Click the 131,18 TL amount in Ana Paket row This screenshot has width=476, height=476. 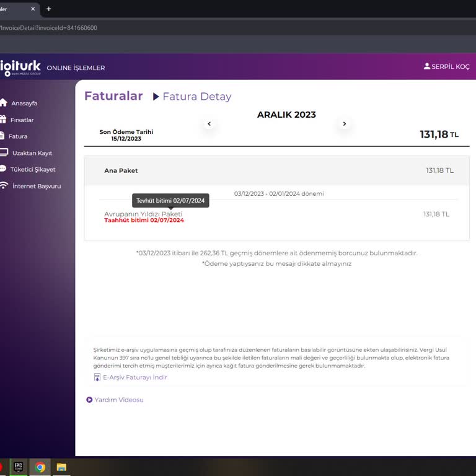tap(439, 170)
